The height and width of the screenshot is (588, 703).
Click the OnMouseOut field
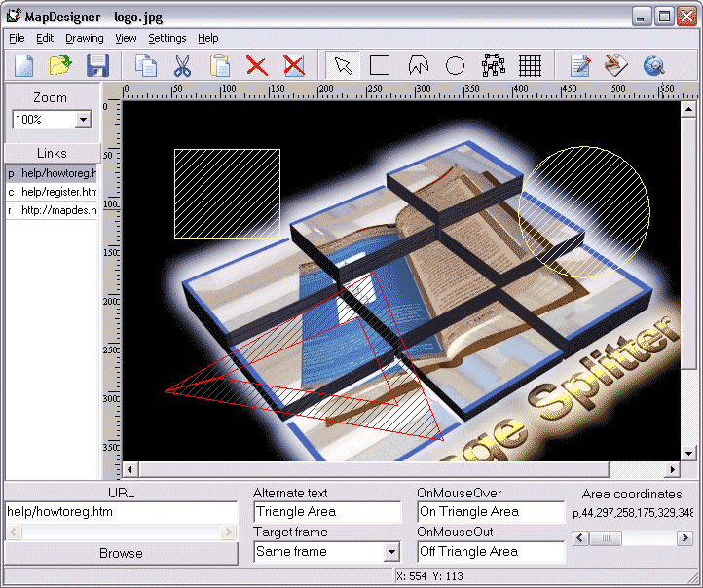[x=491, y=552]
